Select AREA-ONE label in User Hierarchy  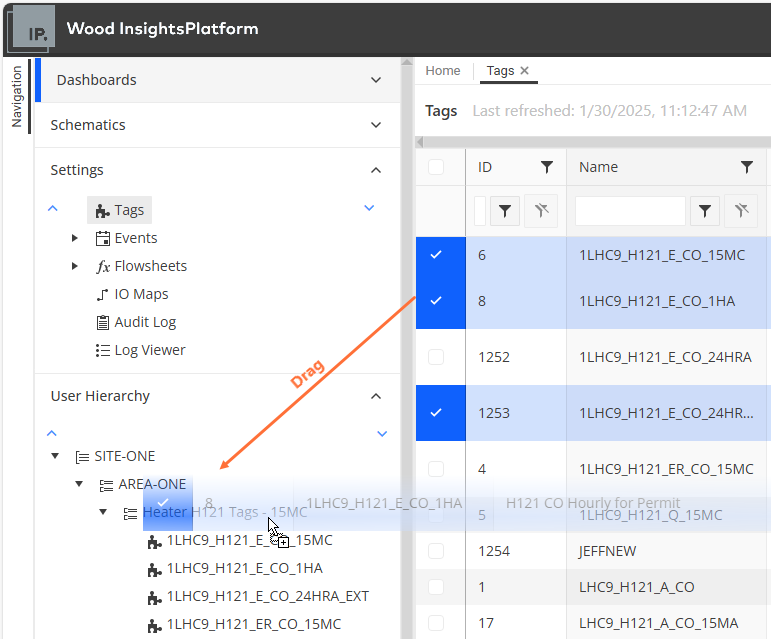[152, 485]
